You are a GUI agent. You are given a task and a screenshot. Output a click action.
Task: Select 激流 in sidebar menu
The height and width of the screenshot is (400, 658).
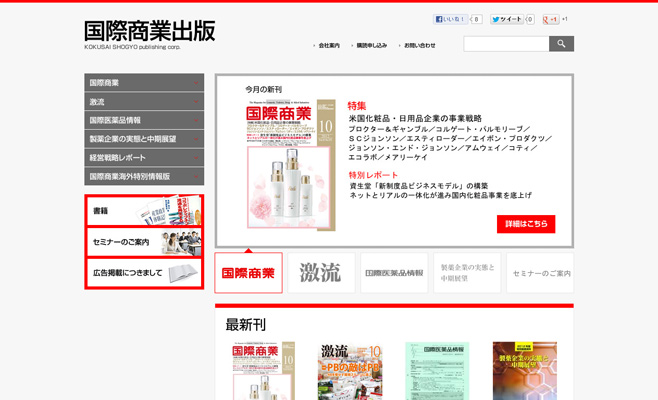point(144,102)
